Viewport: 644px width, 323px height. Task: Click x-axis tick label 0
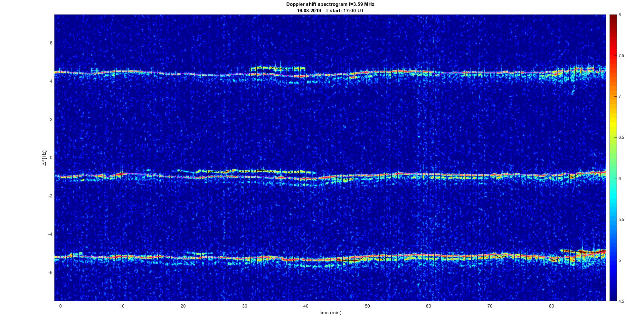point(60,306)
